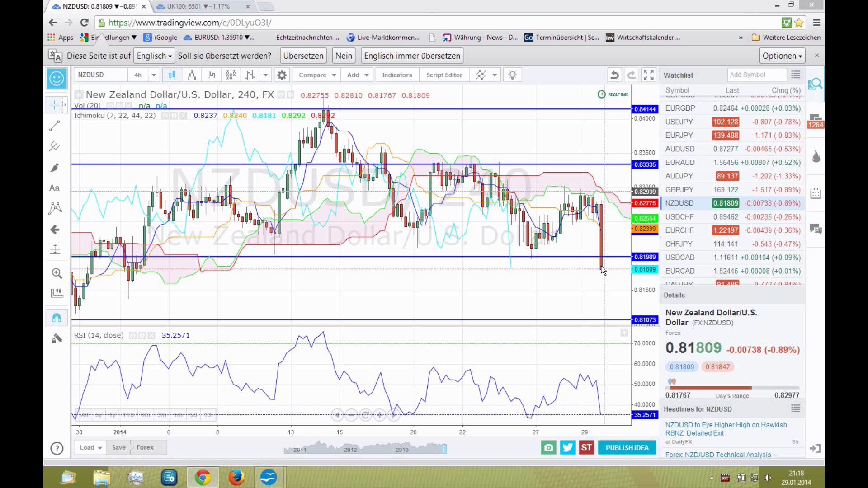The height and width of the screenshot is (488, 868).
Task: Select the pitchfork drawing tool
Action: (x=55, y=146)
